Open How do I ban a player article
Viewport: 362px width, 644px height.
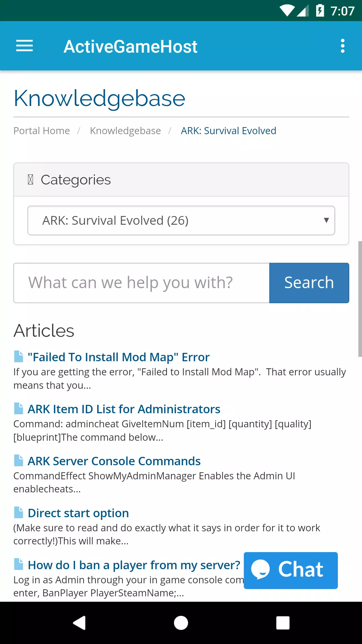point(134,565)
